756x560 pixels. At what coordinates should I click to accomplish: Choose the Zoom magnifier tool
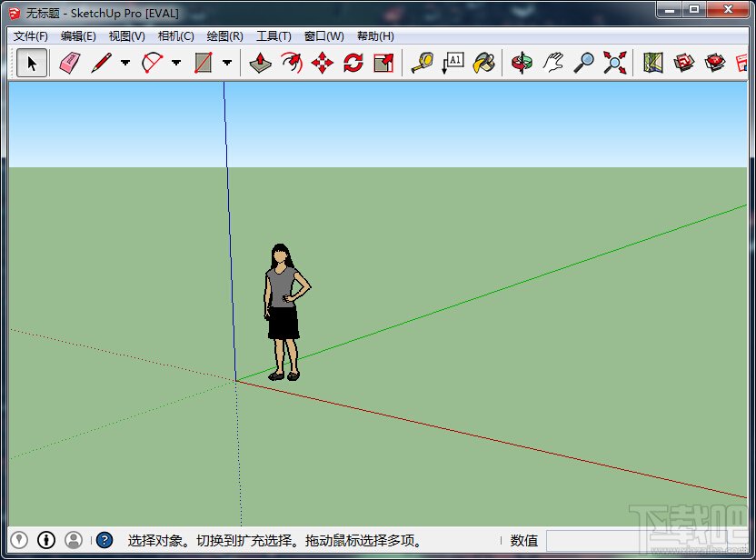[584, 63]
